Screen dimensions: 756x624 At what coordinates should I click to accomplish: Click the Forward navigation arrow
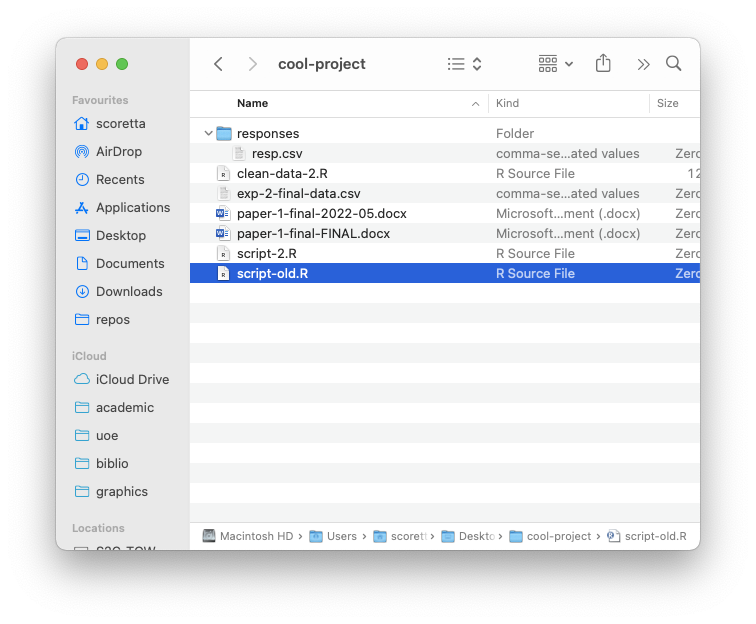click(252, 64)
